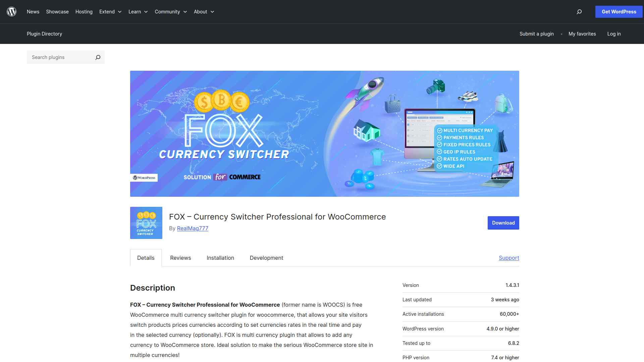Viewport: 644px width, 362px height.
Task: Click the WordPress version value 4.9.0 or higher
Action: coord(503,329)
